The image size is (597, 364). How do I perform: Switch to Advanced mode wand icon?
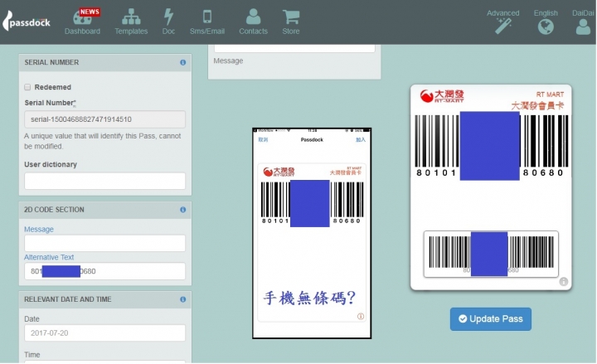click(x=503, y=22)
